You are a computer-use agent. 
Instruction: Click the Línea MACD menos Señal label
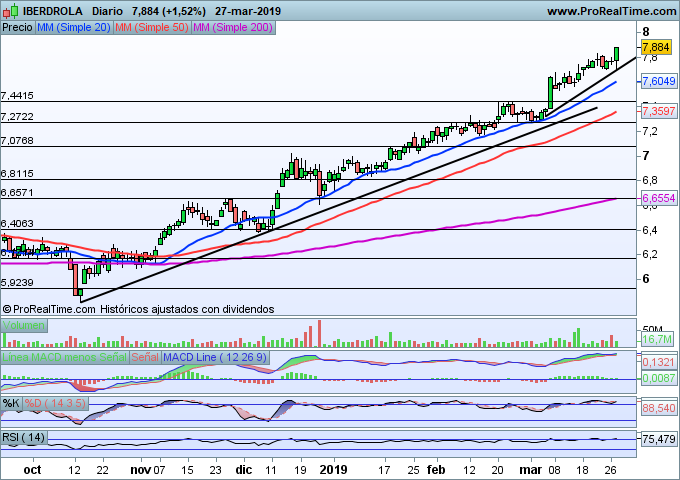pyautogui.click(x=65, y=357)
